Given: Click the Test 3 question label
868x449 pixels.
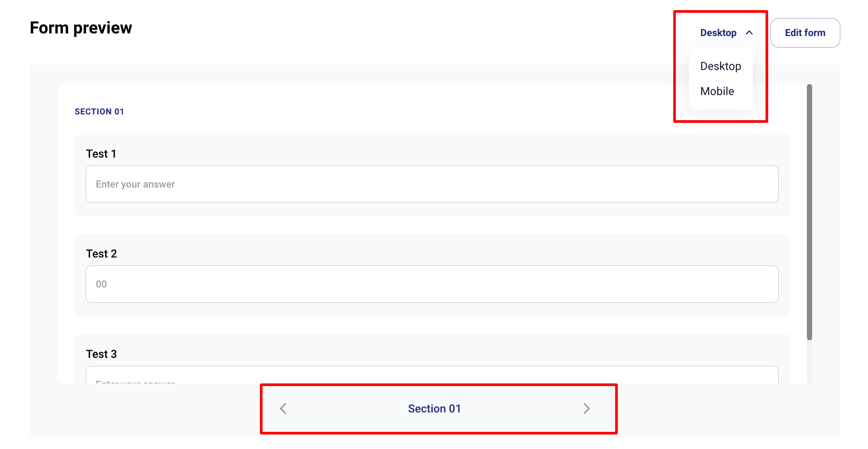Looking at the screenshot, I should click(102, 354).
